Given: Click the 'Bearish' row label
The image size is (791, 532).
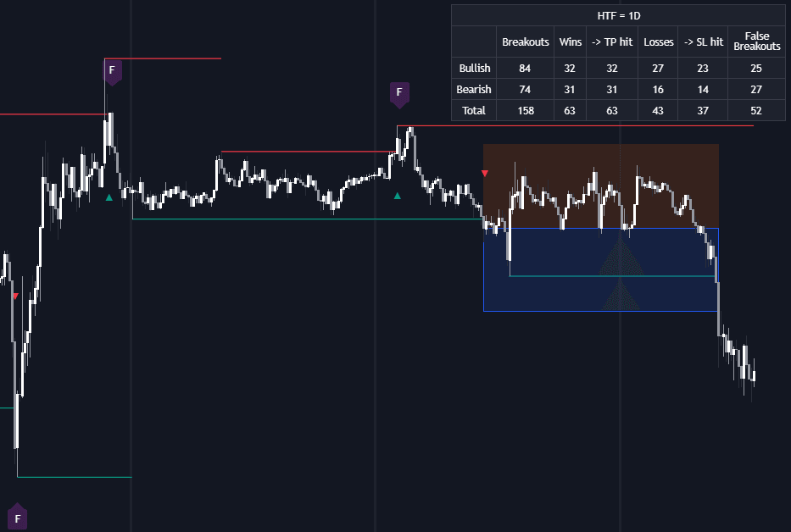Looking at the screenshot, I should [474, 89].
